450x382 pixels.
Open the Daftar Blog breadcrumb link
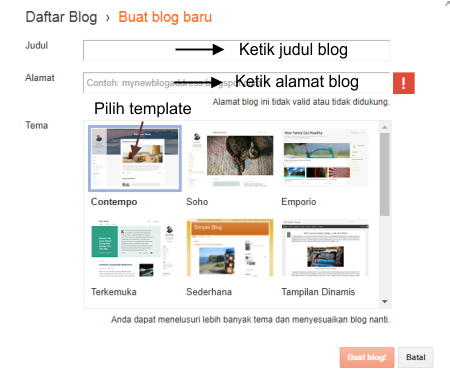tap(61, 17)
